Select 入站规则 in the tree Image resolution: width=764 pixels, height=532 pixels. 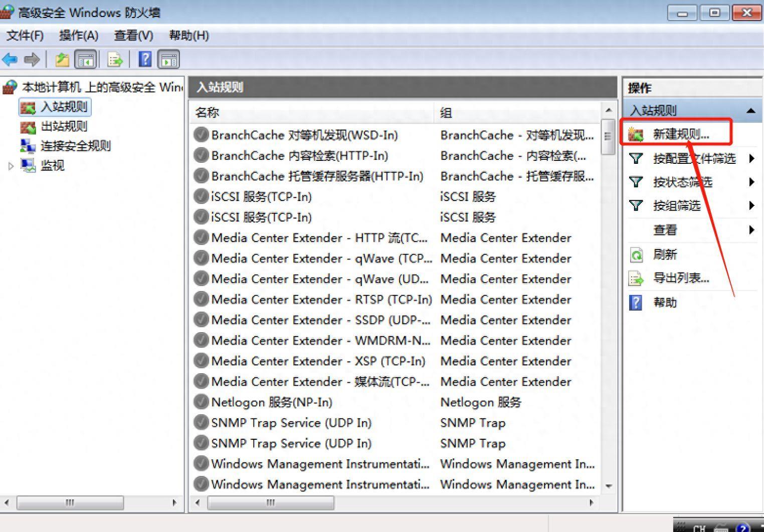pyautogui.click(x=64, y=107)
